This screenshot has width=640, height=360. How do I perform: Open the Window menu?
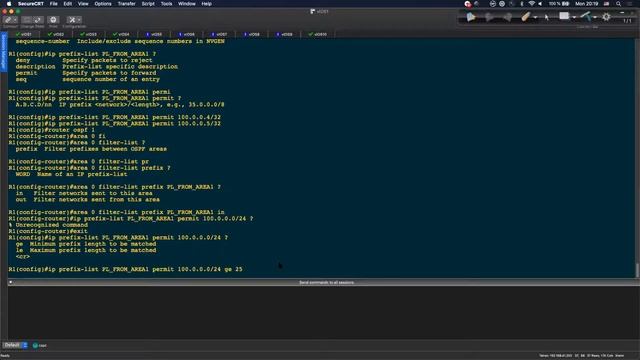[x=187, y=4]
